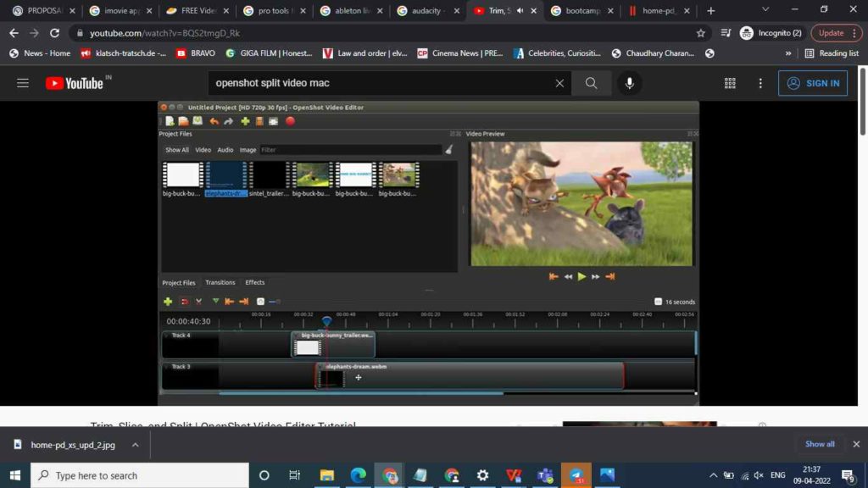Click the Next Marker arrow in timeline toolbar
Image resolution: width=868 pixels, height=488 pixels.
point(243,302)
